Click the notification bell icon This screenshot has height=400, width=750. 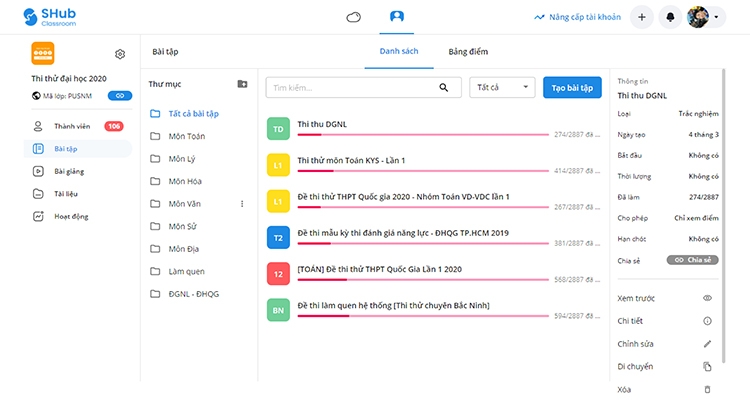point(669,17)
